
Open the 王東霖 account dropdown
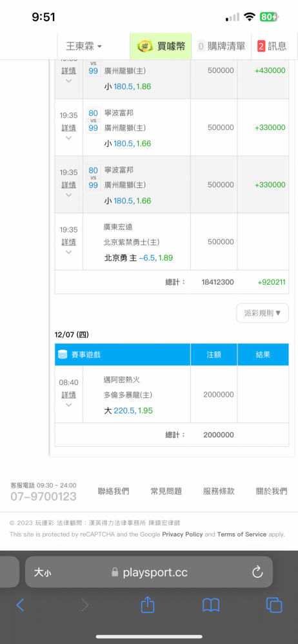pos(84,46)
